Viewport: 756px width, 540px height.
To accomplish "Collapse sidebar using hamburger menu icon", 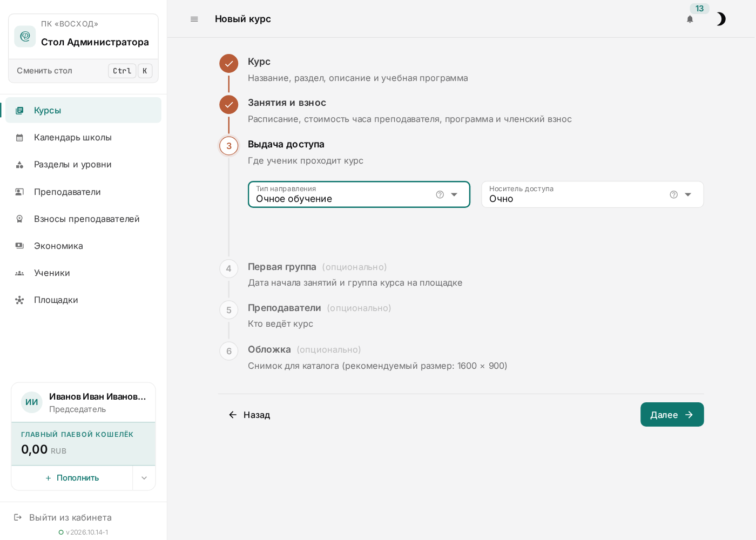I will tap(194, 19).
